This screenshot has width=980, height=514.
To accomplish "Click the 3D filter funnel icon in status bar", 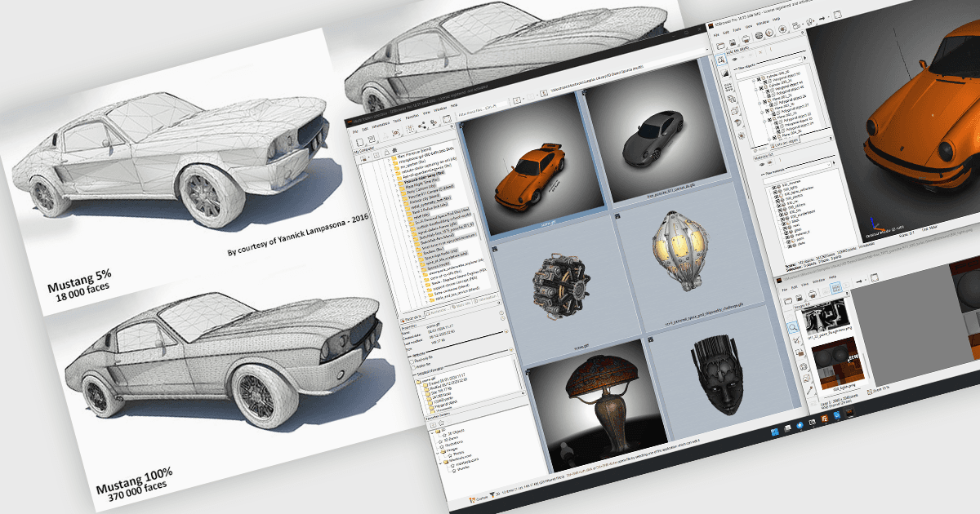I will tap(492, 494).
